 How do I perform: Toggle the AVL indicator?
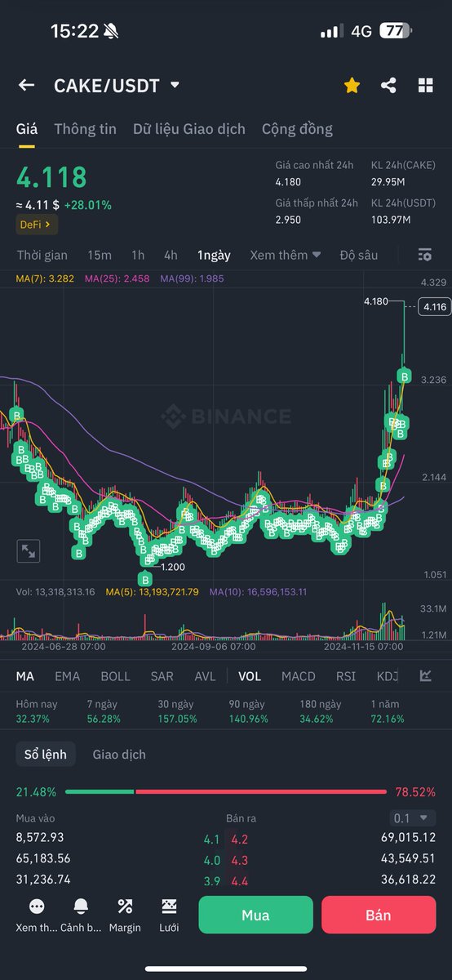tap(205, 676)
